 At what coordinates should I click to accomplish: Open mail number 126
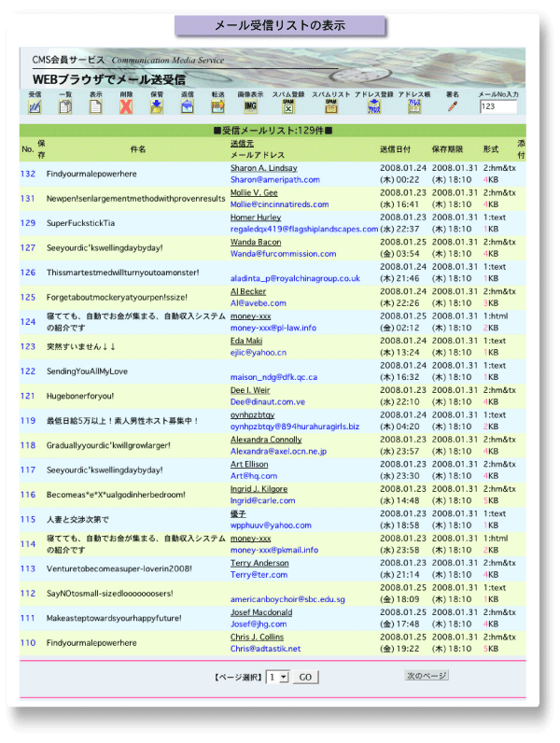[28, 273]
